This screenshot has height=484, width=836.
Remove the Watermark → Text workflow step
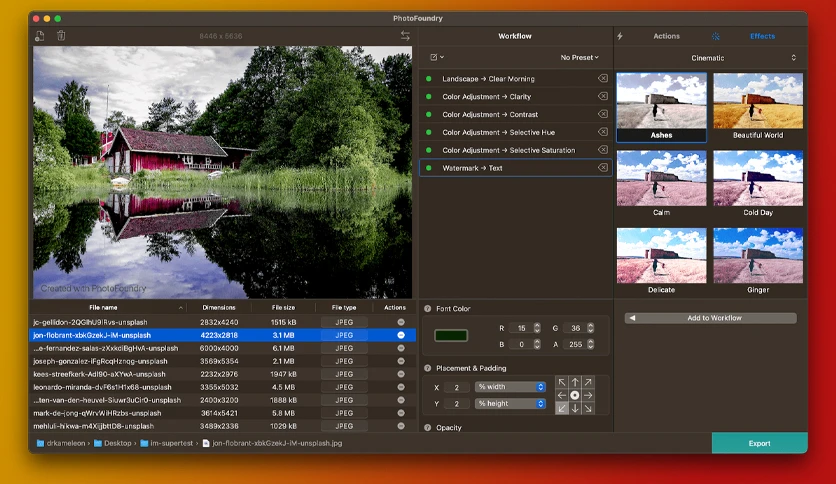pyautogui.click(x=602, y=168)
